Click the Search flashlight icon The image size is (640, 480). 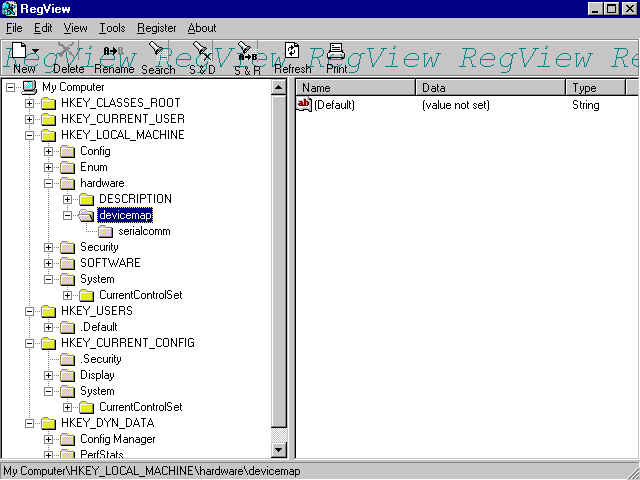click(158, 52)
